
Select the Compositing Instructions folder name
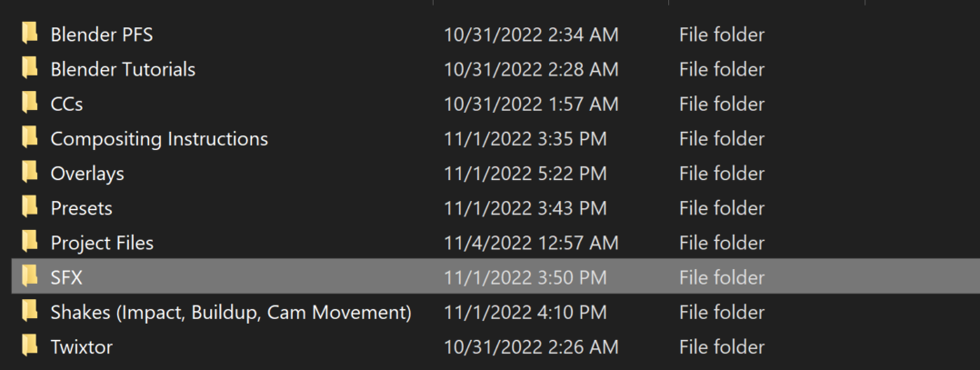point(159,139)
